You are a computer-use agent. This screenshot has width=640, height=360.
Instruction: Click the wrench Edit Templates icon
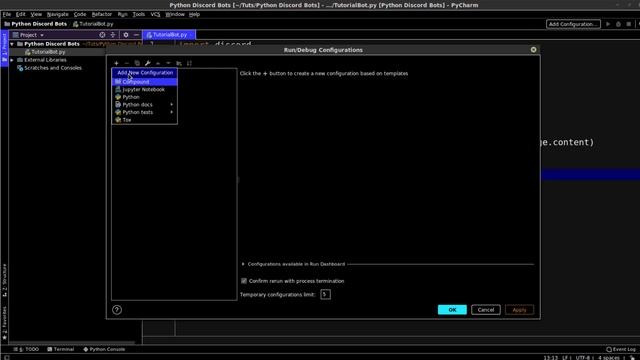tap(147, 63)
